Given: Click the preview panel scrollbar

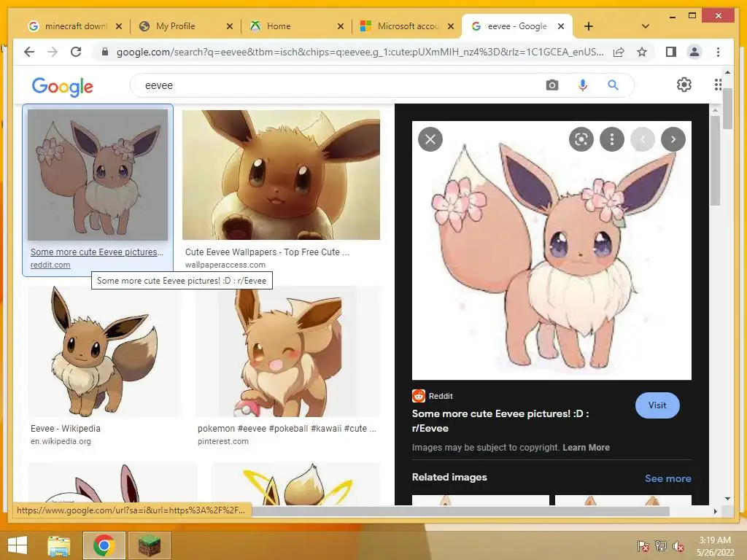Looking at the screenshot, I should click(x=715, y=160).
